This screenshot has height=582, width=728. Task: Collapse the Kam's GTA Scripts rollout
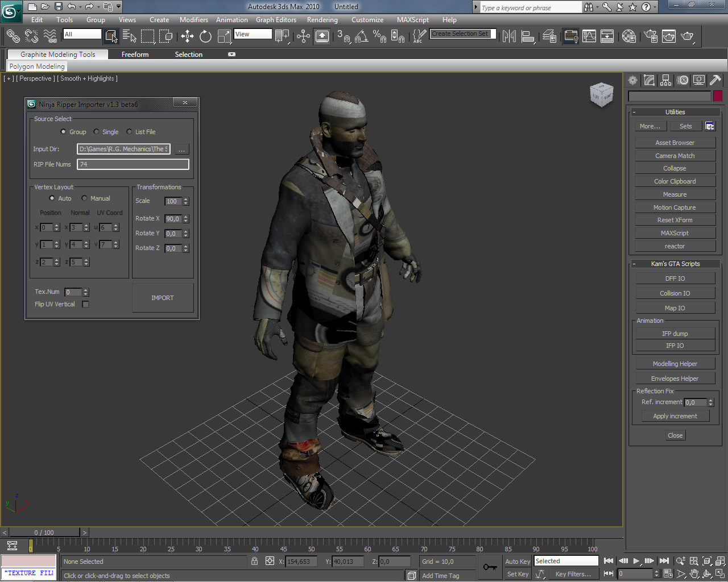(675, 264)
